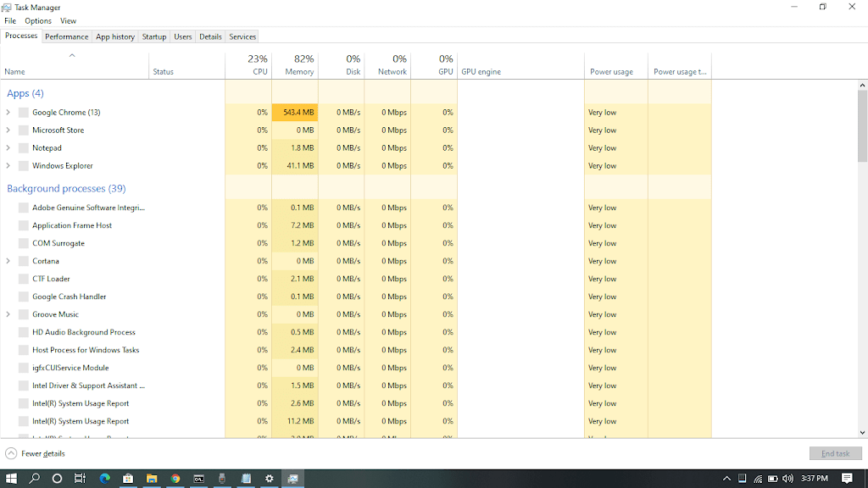Click the Start button on the taskbar

[12, 479]
